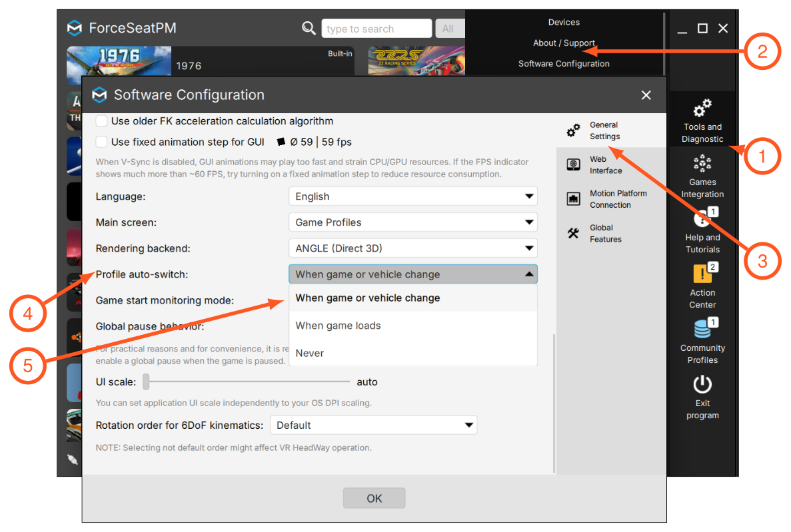Open Rotation order for 6DoF dropdown

(x=373, y=425)
